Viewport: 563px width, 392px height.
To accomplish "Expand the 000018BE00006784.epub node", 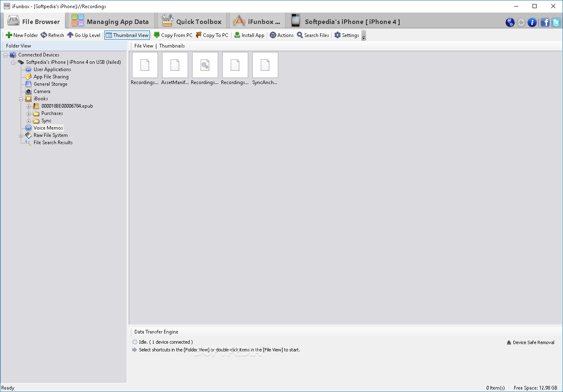I will [29, 106].
